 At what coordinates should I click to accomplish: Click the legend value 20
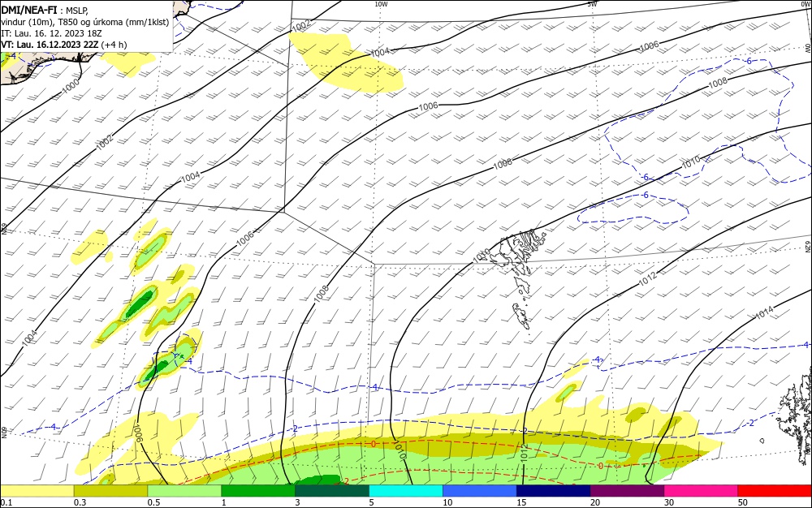click(x=595, y=502)
